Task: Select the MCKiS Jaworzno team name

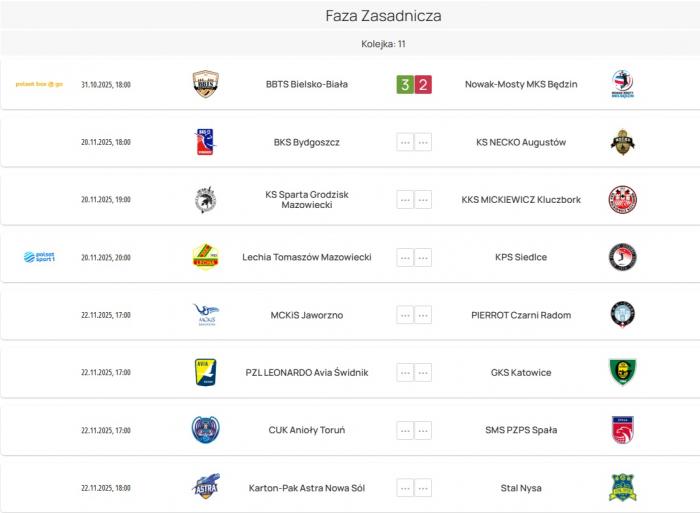Action: coord(307,315)
